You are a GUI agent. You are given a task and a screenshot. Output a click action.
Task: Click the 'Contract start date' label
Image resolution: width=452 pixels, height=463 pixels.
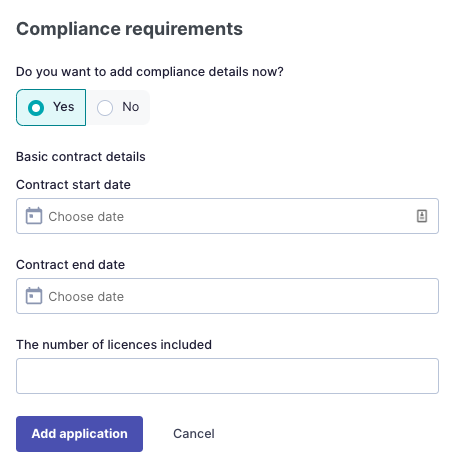pos(73,185)
